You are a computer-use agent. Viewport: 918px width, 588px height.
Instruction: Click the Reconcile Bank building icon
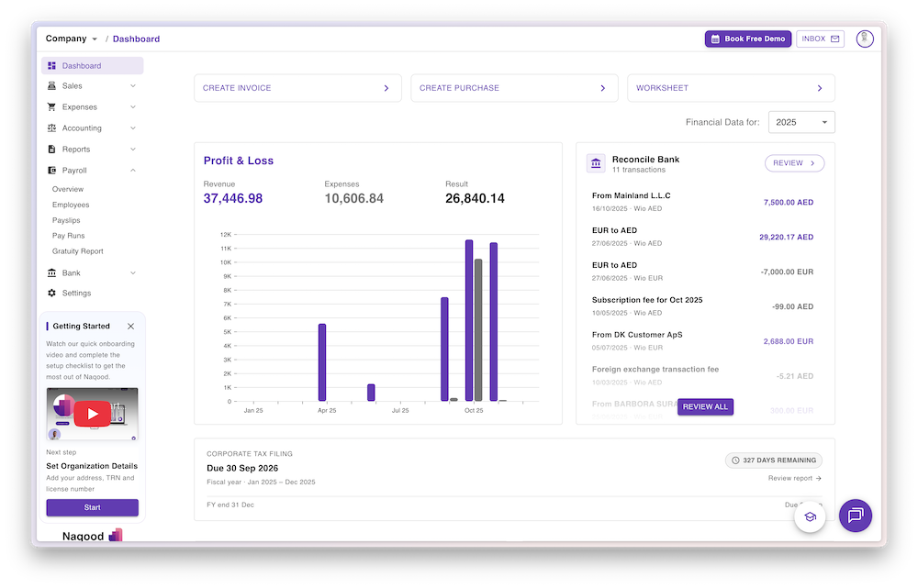[597, 164]
